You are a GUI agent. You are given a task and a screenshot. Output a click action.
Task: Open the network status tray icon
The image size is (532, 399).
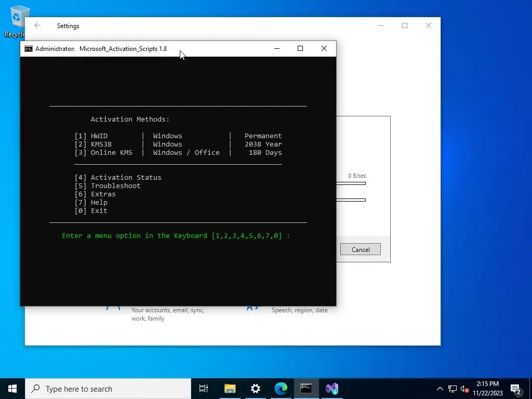[453, 389]
